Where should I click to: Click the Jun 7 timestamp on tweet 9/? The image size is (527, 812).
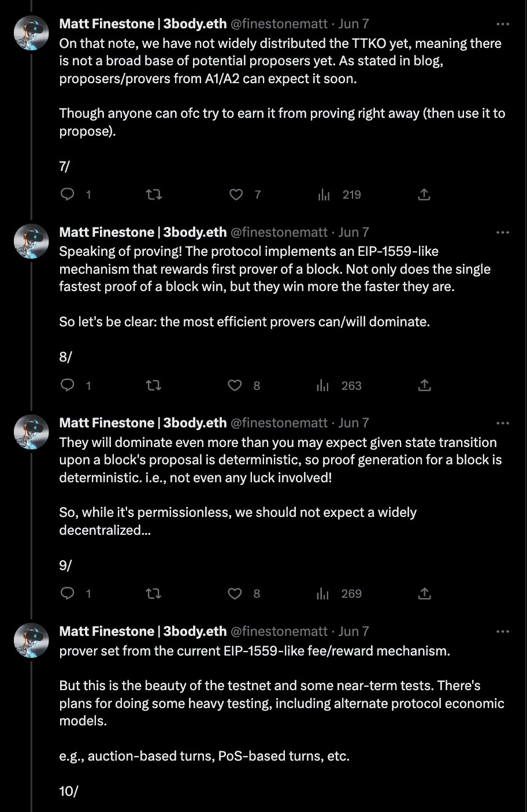click(353, 423)
